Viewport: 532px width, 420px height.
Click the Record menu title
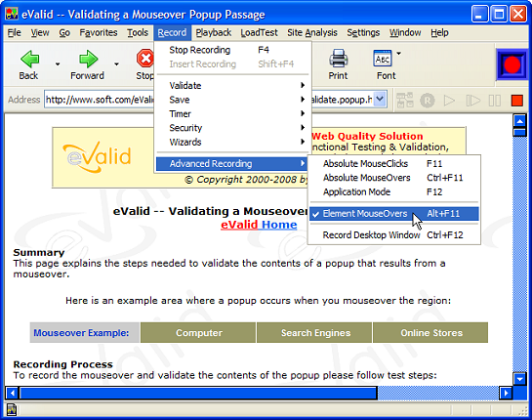click(x=172, y=32)
